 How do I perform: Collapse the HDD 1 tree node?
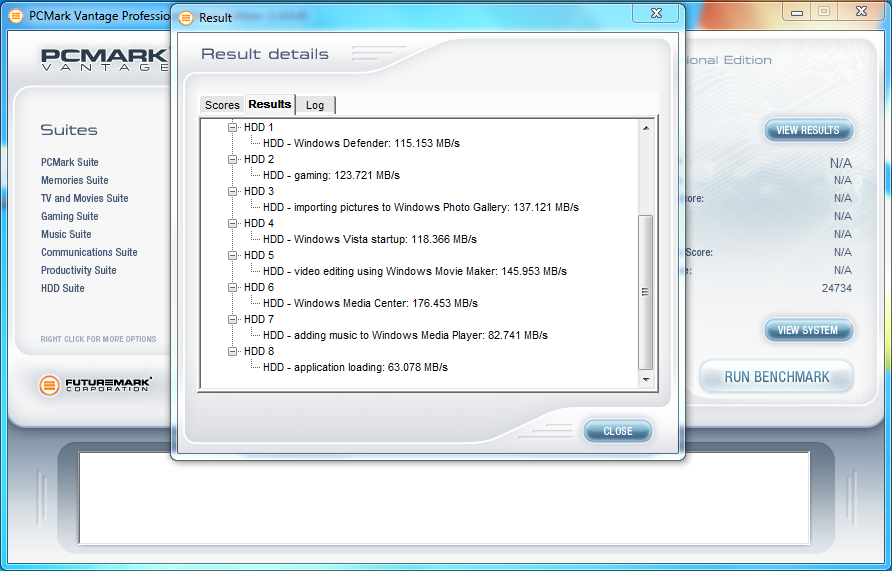pos(232,127)
